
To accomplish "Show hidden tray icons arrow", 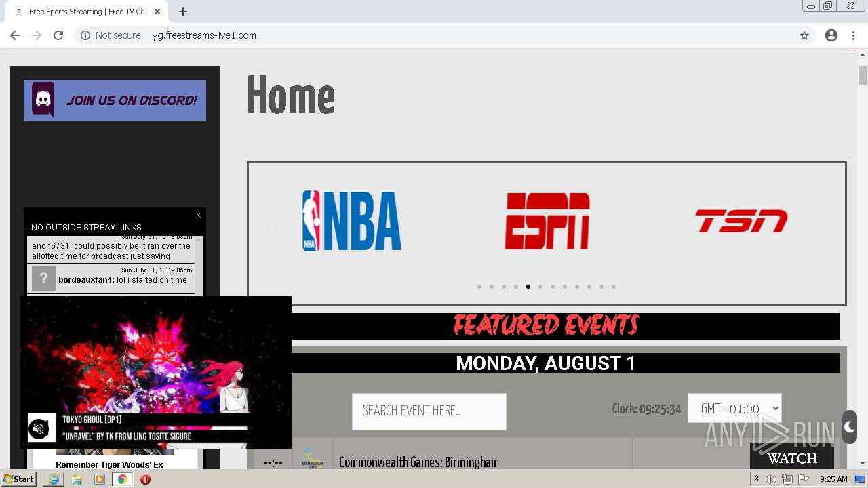I will (756, 479).
